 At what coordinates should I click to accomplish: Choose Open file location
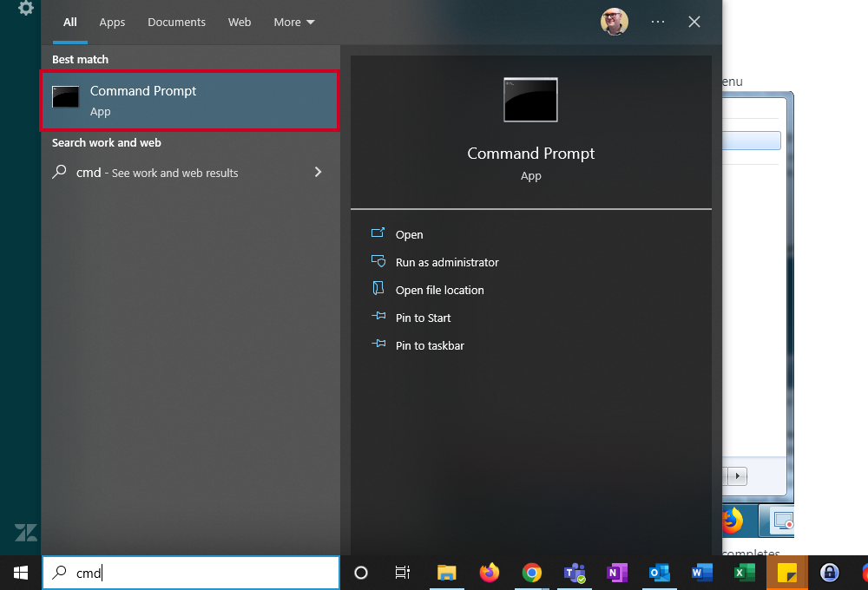[439, 290]
